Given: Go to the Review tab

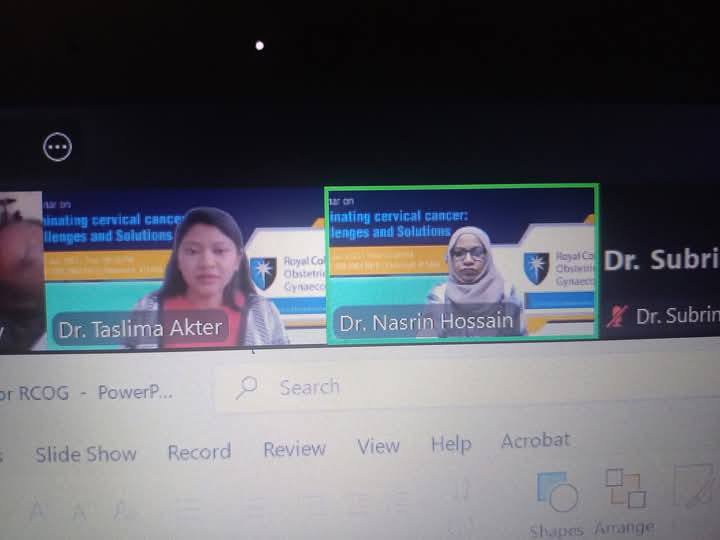Looking at the screenshot, I should point(294,449).
